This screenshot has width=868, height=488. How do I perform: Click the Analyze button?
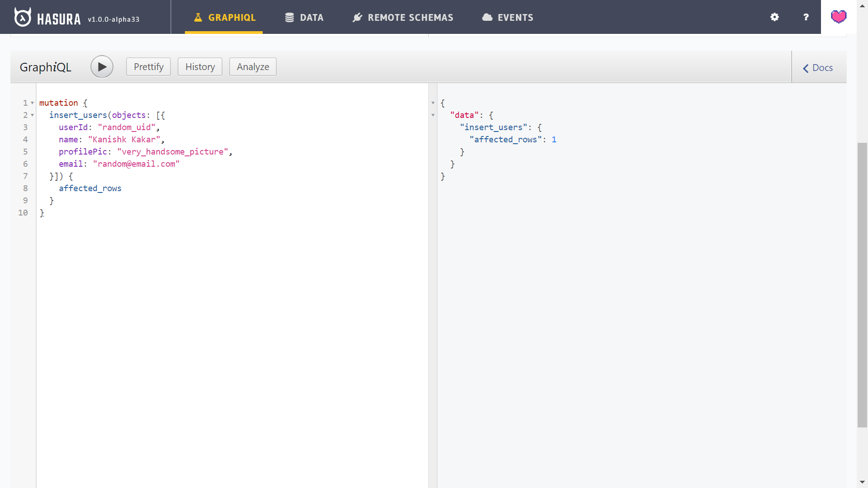click(253, 67)
